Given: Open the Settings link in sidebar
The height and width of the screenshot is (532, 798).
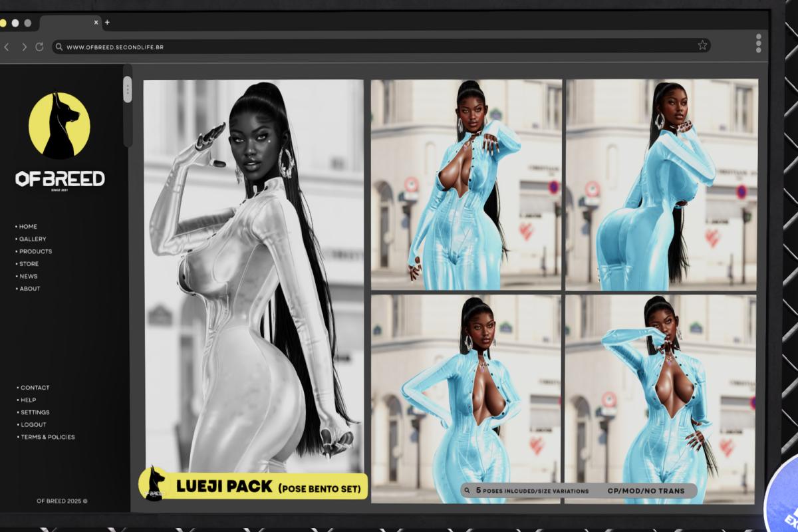Looking at the screenshot, I should [x=35, y=412].
